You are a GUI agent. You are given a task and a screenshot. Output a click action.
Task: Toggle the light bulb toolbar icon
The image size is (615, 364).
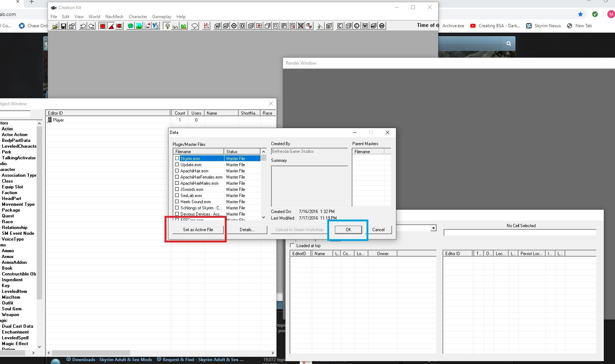point(167,26)
